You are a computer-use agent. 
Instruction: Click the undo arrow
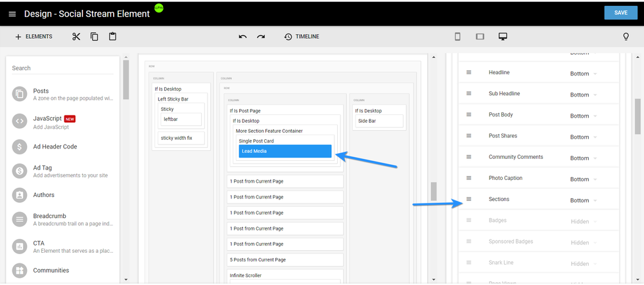242,37
